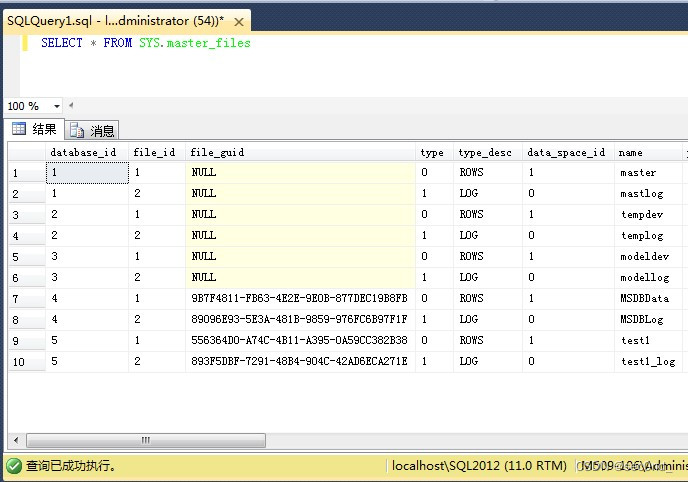Click GUID cell starting with 893F5DBF
688x482 pixels.
[301, 362]
